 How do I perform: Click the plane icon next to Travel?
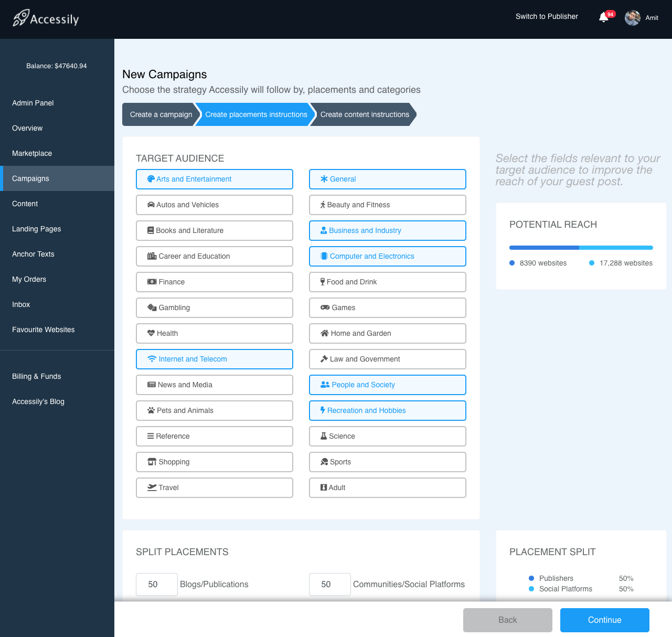tap(152, 487)
